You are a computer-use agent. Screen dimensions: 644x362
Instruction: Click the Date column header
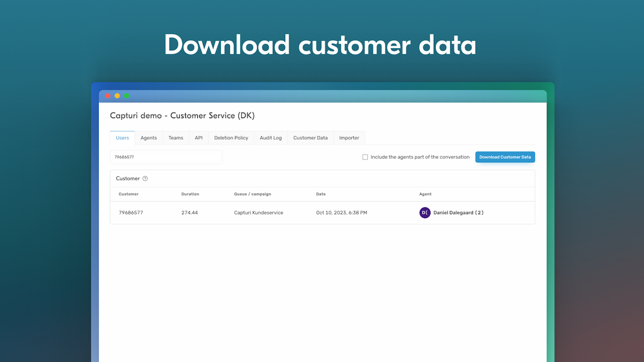(x=321, y=194)
